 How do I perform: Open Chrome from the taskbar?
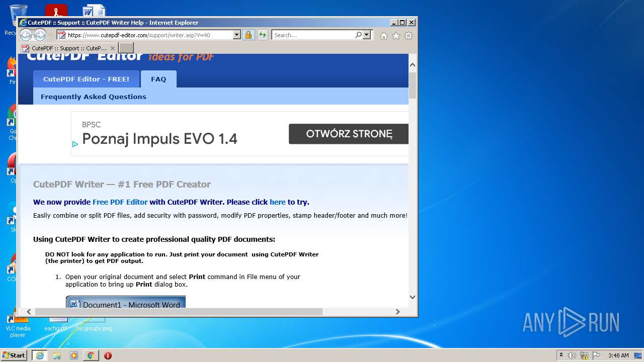91,355
